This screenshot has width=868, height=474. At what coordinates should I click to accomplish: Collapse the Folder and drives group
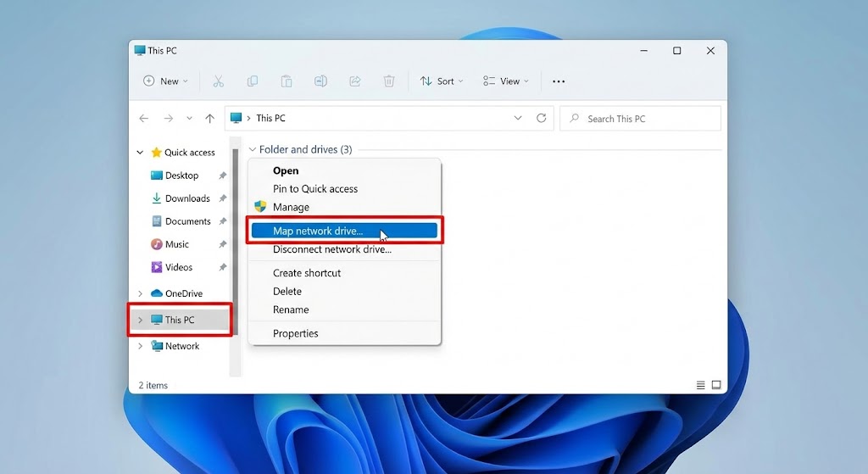coord(252,150)
